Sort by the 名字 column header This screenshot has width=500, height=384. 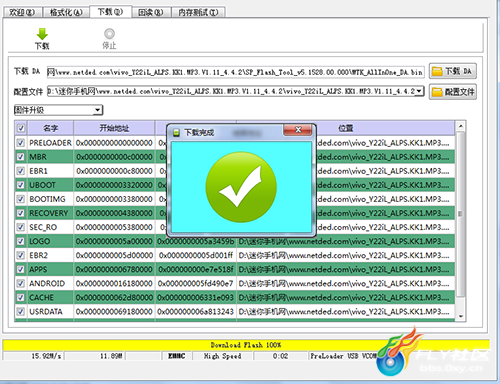click(x=50, y=128)
